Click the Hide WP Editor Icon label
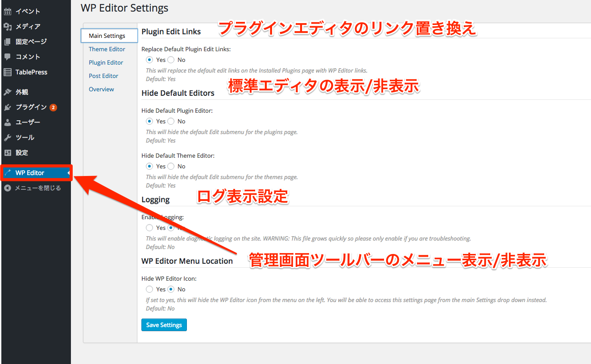The height and width of the screenshot is (364, 591). coord(169,278)
